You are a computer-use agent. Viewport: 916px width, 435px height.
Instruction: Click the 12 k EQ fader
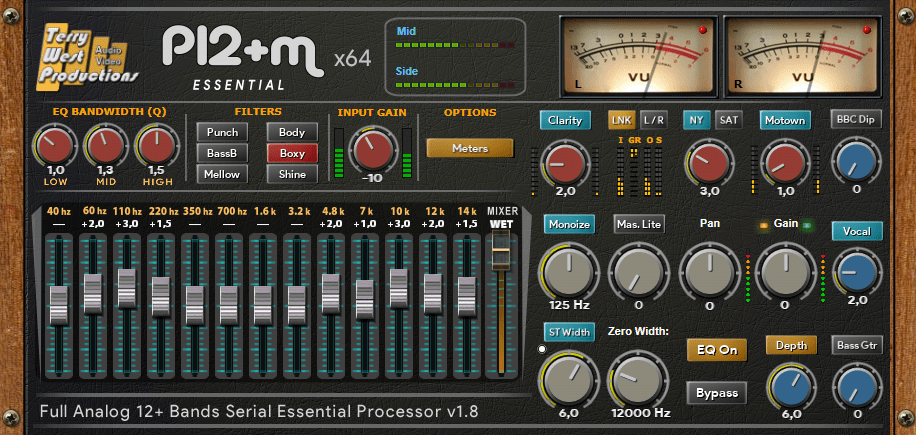point(432,294)
